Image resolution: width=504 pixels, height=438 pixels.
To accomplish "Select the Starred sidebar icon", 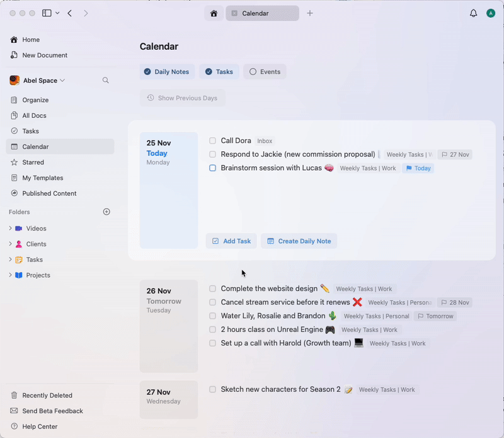I will 14,162.
